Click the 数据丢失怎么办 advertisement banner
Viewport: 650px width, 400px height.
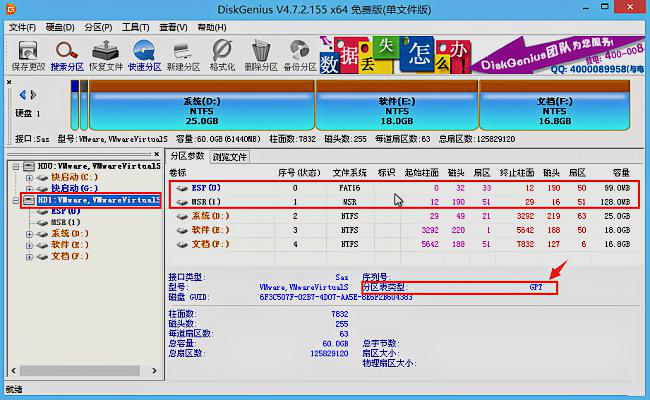tap(395, 55)
